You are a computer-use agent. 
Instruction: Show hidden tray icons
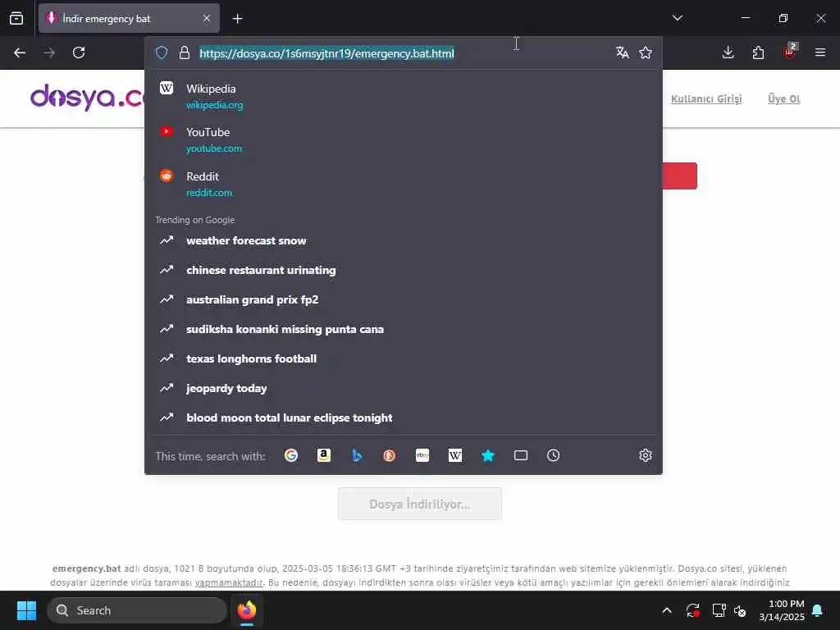667,610
